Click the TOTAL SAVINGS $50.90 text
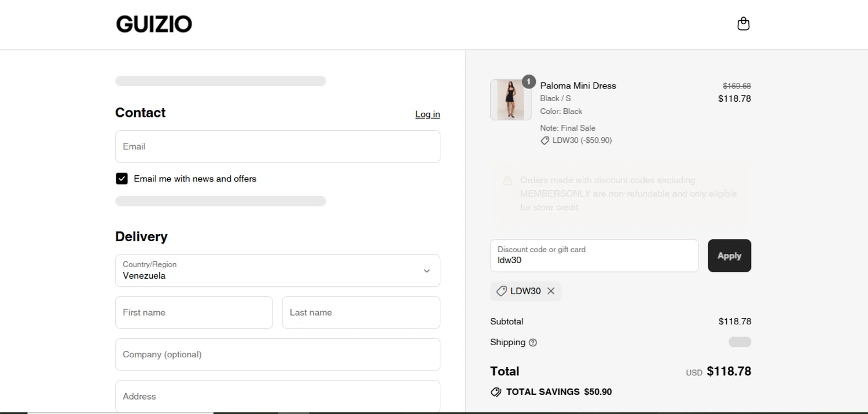868x414 pixels. pyautogui.click(x=559, y=392)
